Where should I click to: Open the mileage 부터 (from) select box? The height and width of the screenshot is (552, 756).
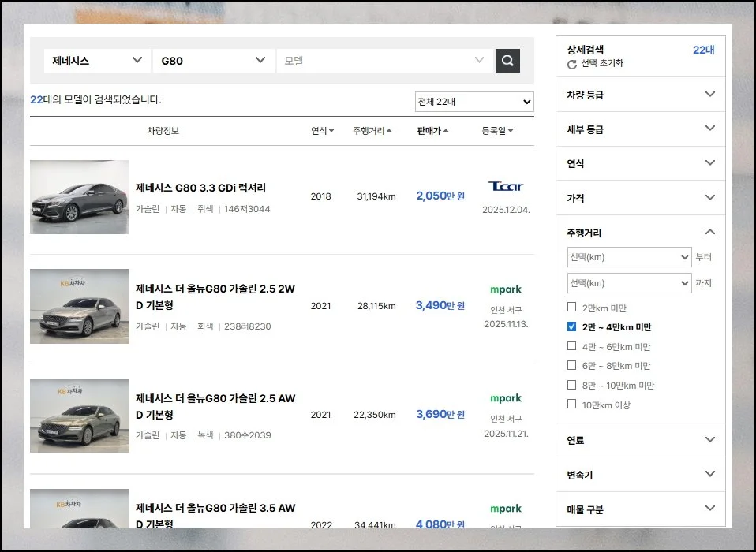pos(629,257)
